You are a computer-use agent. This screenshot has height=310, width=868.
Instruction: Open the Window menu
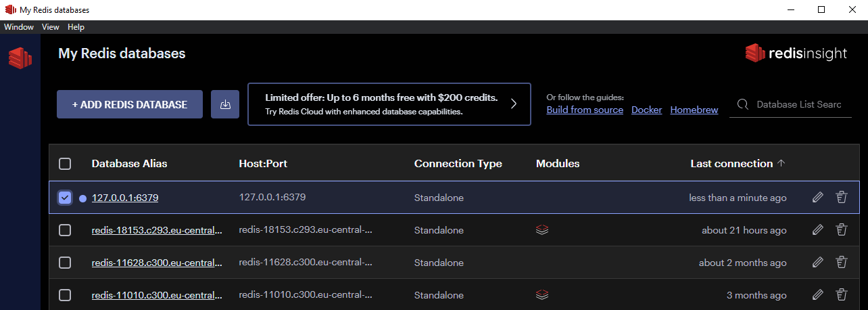click(19, 27)
